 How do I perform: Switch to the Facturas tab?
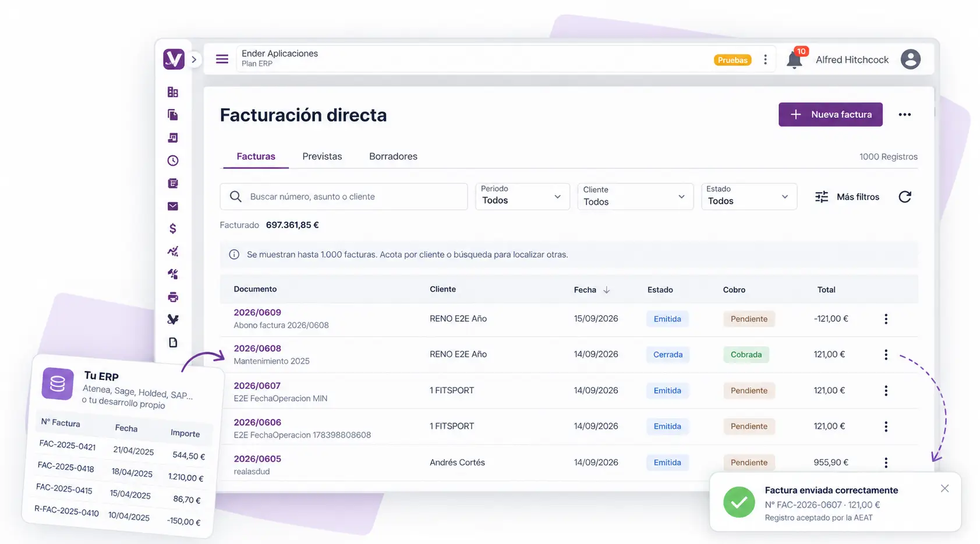(256, 157)
